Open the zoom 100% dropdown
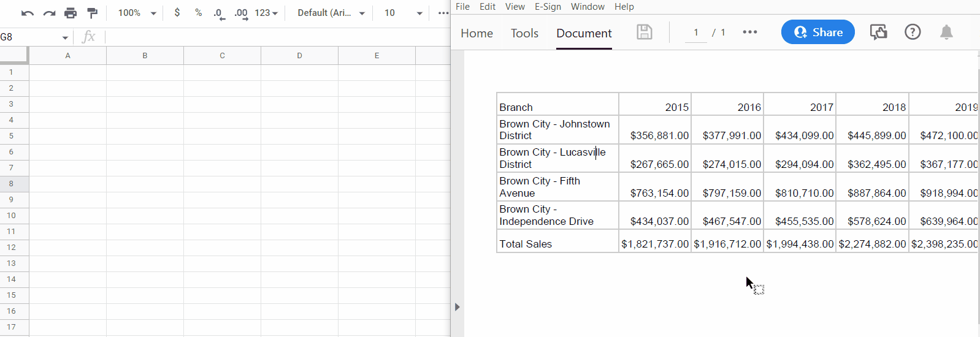 coord(137,13)
